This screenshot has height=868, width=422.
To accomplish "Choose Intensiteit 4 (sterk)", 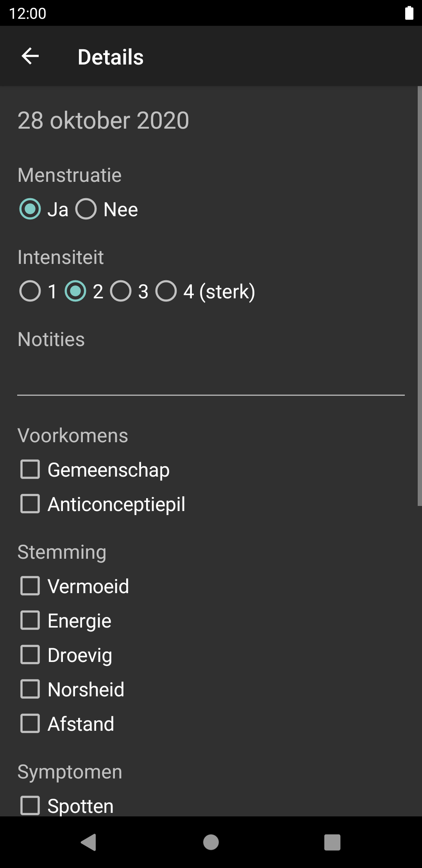I will click(166, 291).
